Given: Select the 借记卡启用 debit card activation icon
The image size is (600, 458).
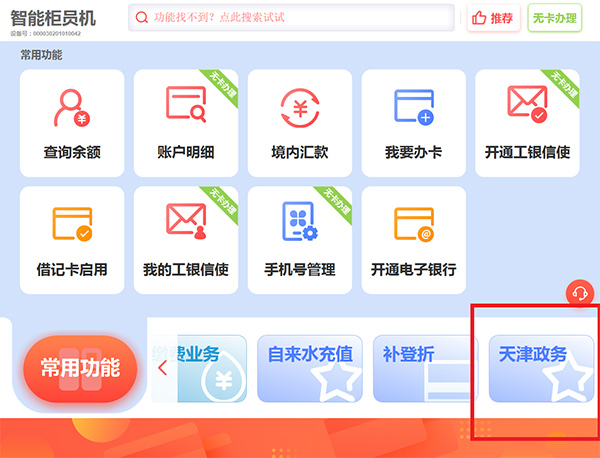Looking at the screenshot, I should [72, 224].
